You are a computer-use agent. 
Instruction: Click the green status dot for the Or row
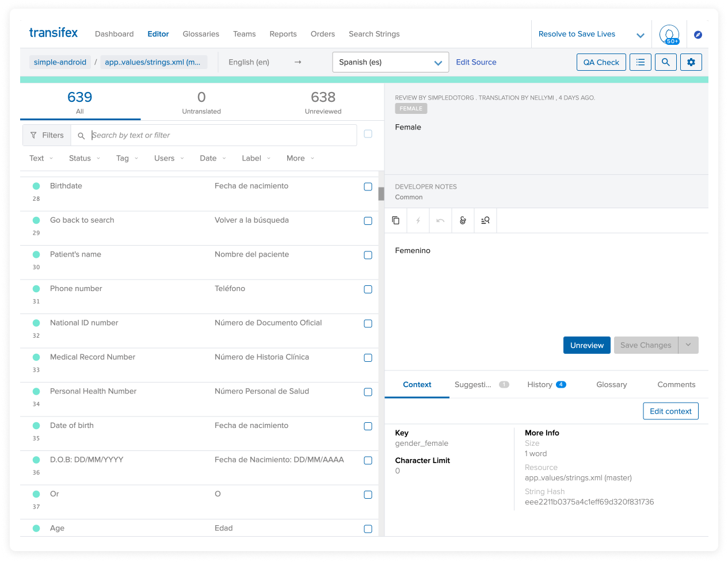point(36,494)
